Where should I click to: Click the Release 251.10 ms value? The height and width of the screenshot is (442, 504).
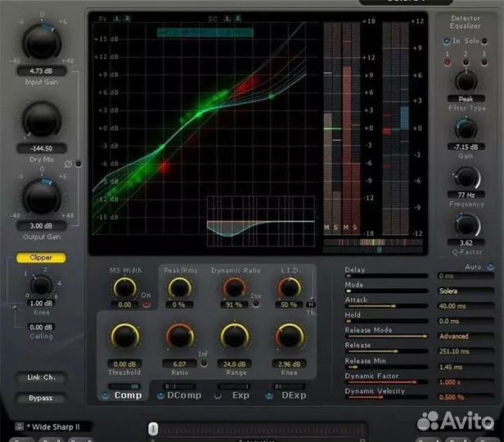[466, 351]
